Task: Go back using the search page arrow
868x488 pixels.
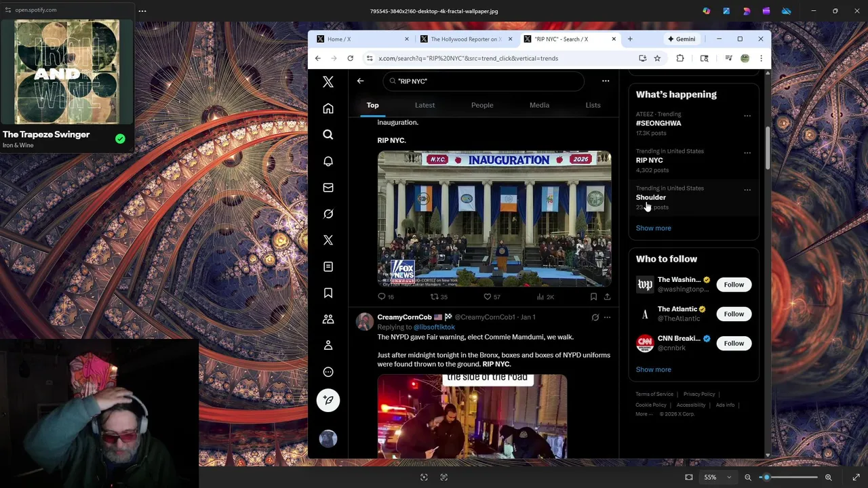Action: [361, 81]
